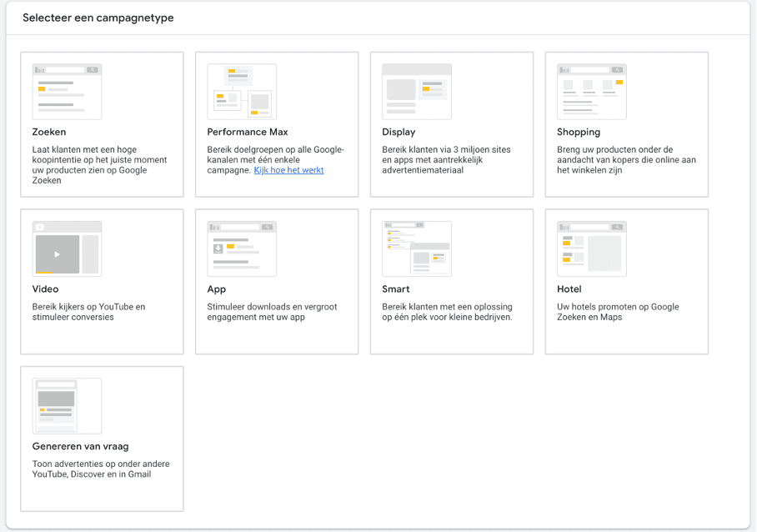
Task: Open the 'Kijk hoe het werkt' link
Action: click(288, 170)
